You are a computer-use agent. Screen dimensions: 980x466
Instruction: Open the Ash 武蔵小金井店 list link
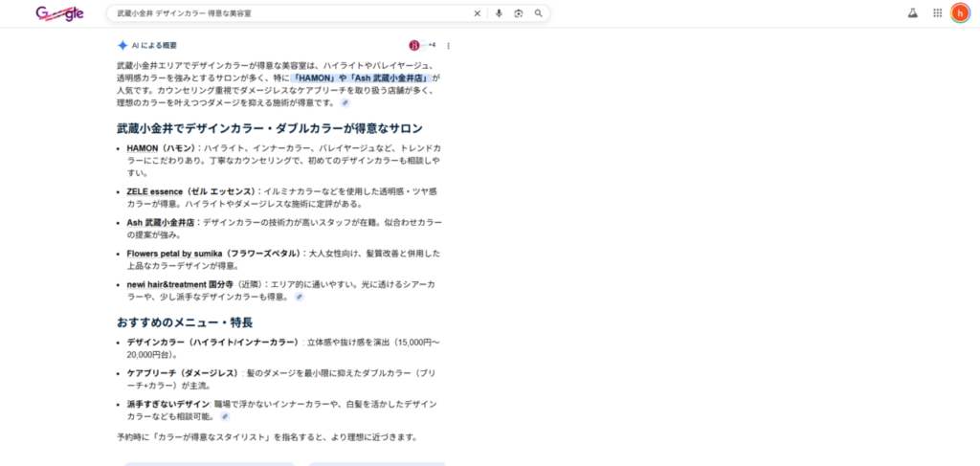point(161,222)
